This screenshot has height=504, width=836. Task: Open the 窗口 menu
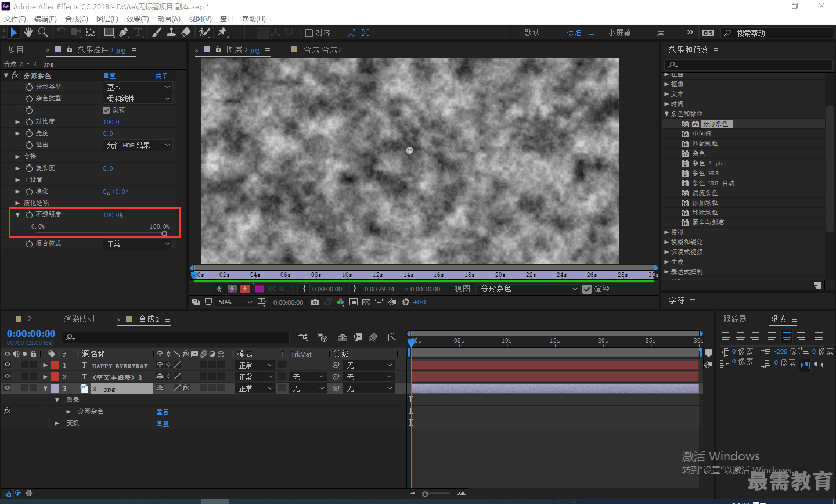[227, 19]
